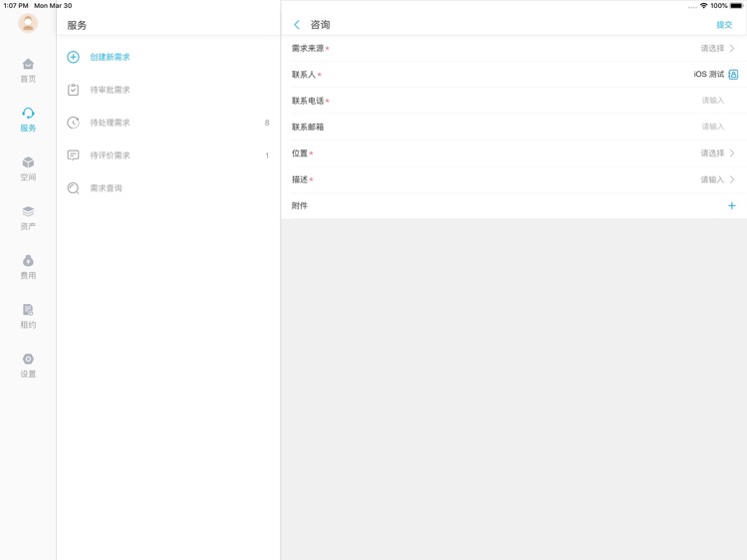Add an attachment with the 附件 plus icon
Screen dimensions: 747x560
click(x=732, y=206)
